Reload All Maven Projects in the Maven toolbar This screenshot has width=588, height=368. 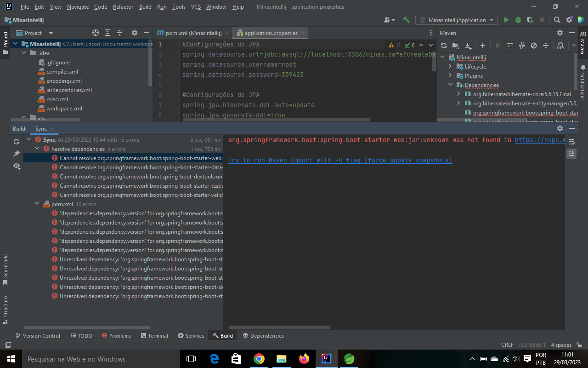pyautogui.click(x=444, y=46)
